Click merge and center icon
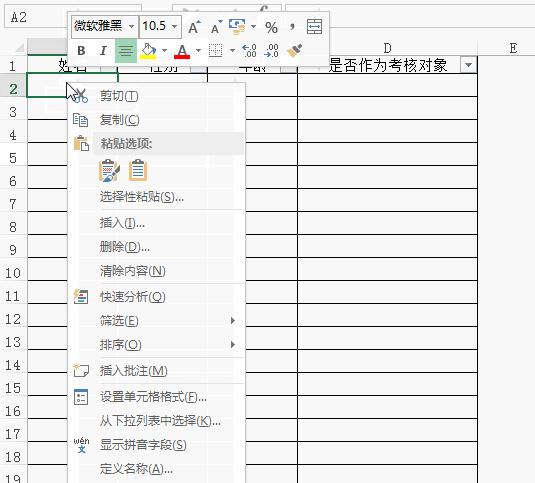The width and height of the screenshot is (535, 483). [x=314, y=27]
